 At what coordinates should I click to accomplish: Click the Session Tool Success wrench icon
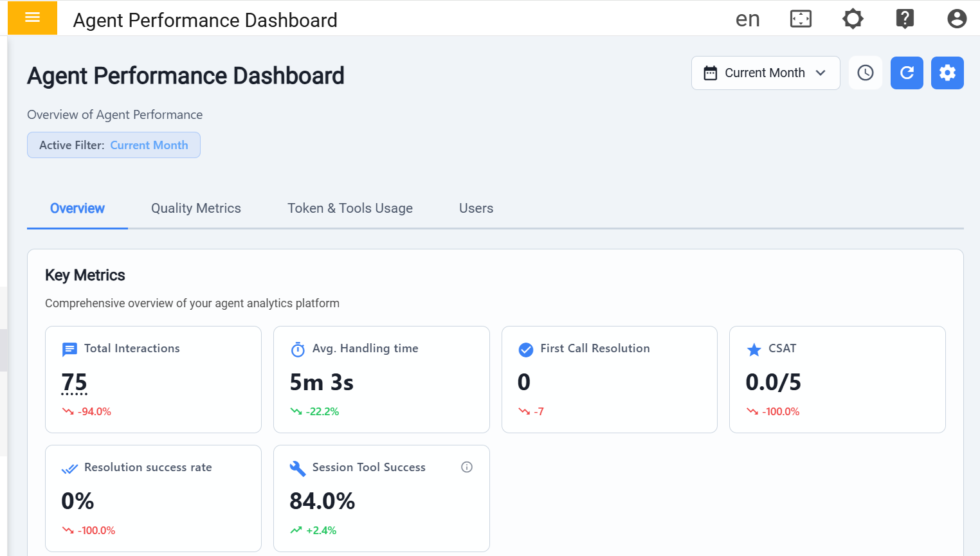point(298,469)
